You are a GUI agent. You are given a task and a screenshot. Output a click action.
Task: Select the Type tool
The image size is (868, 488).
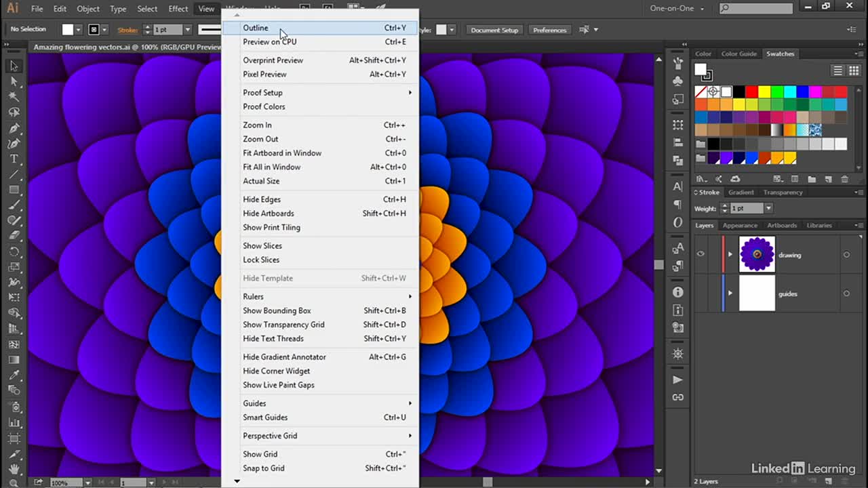point(14,159)
